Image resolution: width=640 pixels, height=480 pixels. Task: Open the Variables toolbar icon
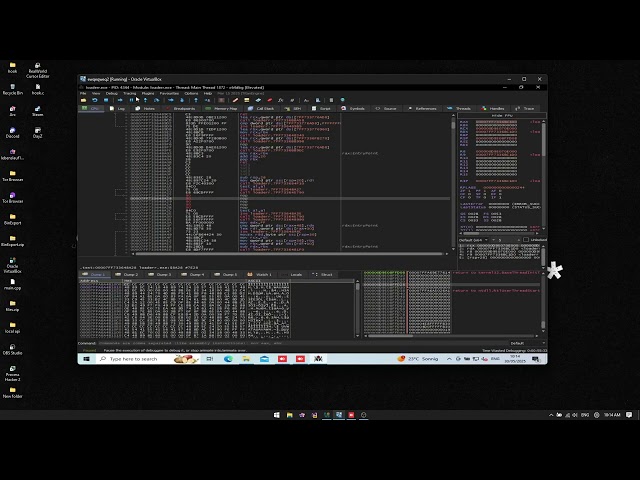(x=292, y=100)
